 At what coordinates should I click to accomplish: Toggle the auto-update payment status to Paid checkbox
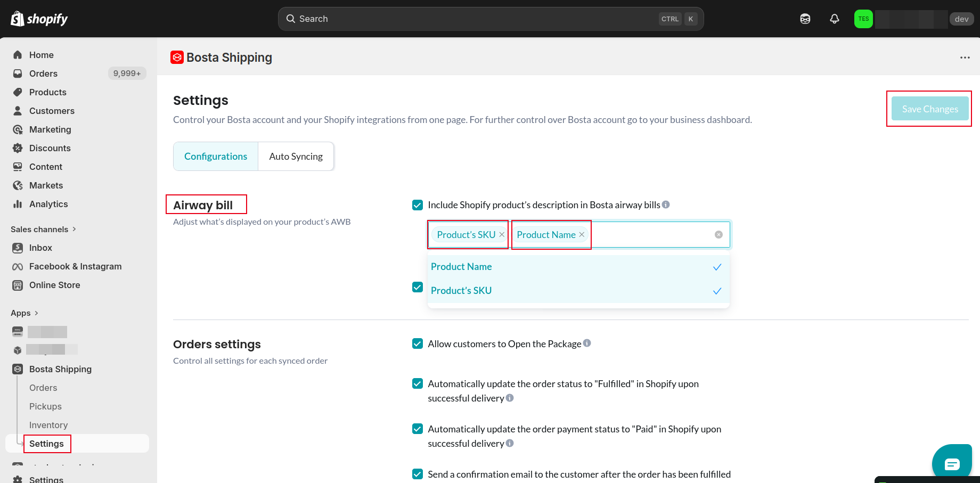418,429
